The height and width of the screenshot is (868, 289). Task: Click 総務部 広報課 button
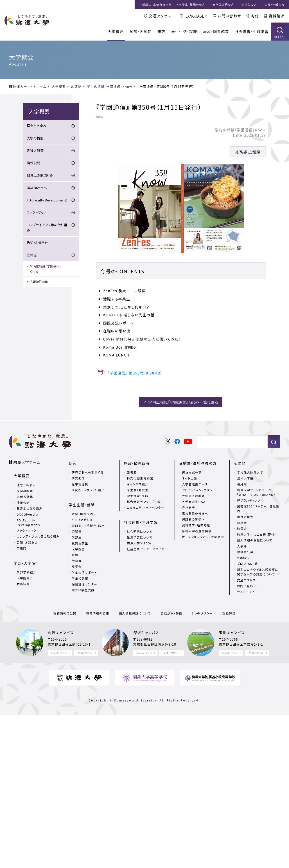click(247, 152)
